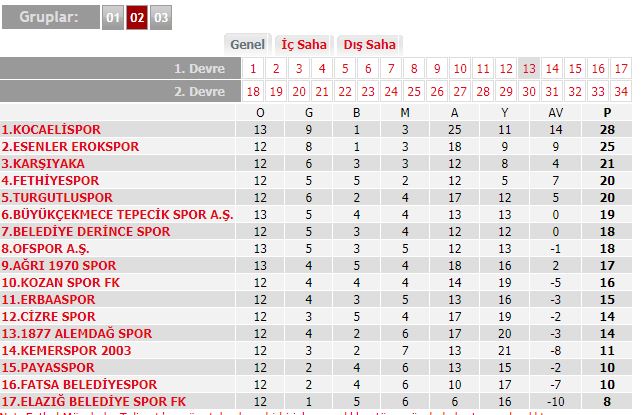The width and height of the screenshot is (642, 415).
Task: View AĞRI 1970 SPOR team
Action: pos(59,266)
